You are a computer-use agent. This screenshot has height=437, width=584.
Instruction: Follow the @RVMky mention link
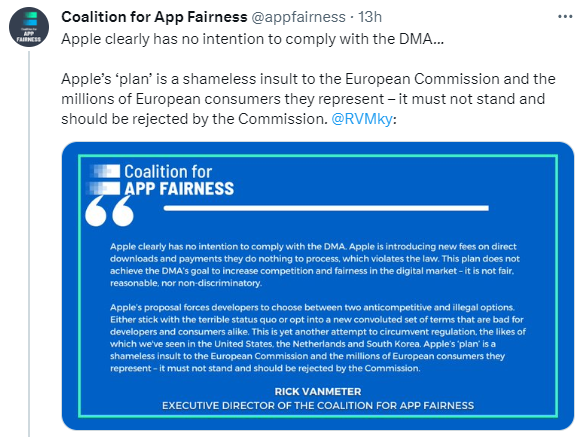362,119
